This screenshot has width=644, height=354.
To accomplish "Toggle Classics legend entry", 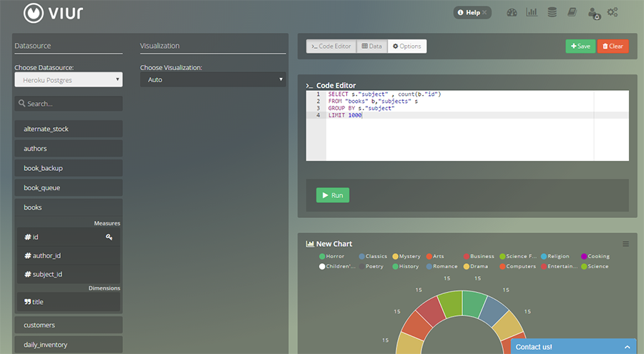I will [x=373, y=256].
